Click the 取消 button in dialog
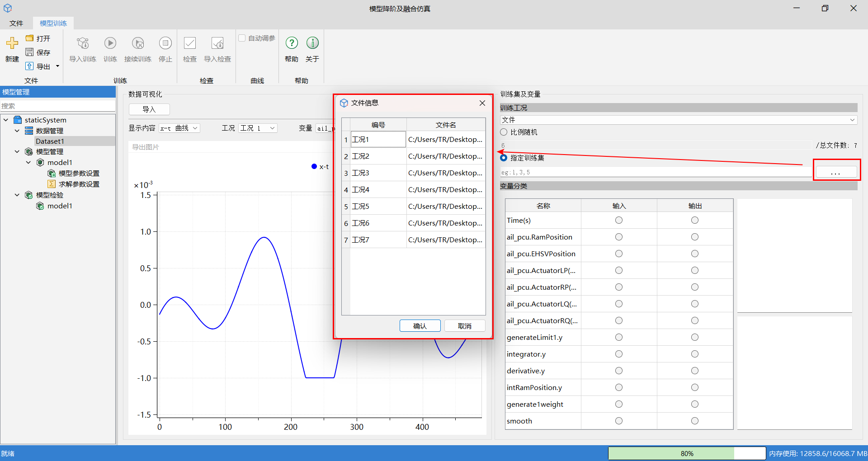 [x=465, y=326]
